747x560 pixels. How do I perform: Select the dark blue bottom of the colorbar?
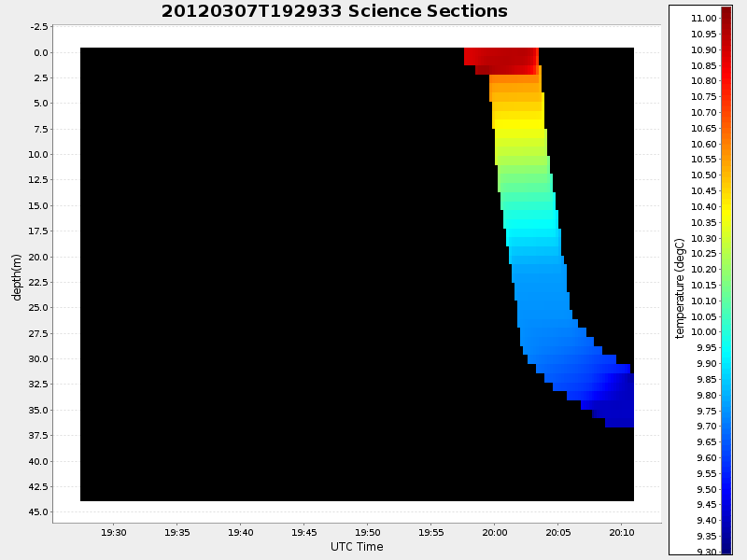pos(726,546)
